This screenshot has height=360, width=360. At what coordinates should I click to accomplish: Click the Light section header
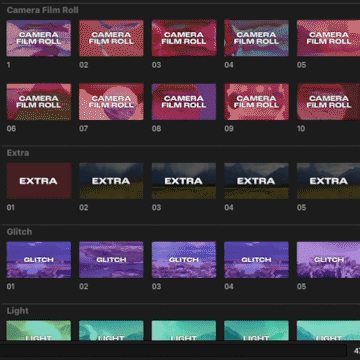[x=18, y=311]
